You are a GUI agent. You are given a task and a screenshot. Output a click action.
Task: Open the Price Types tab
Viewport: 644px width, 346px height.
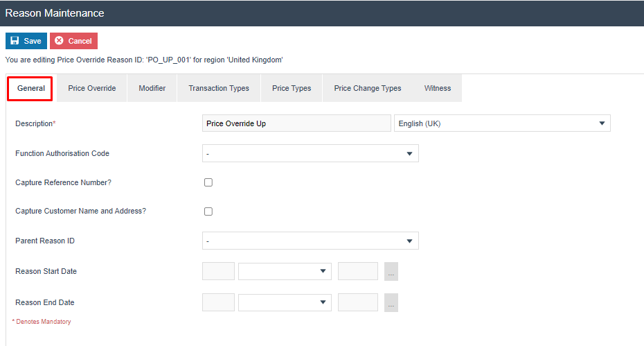[x=292, y=88]
